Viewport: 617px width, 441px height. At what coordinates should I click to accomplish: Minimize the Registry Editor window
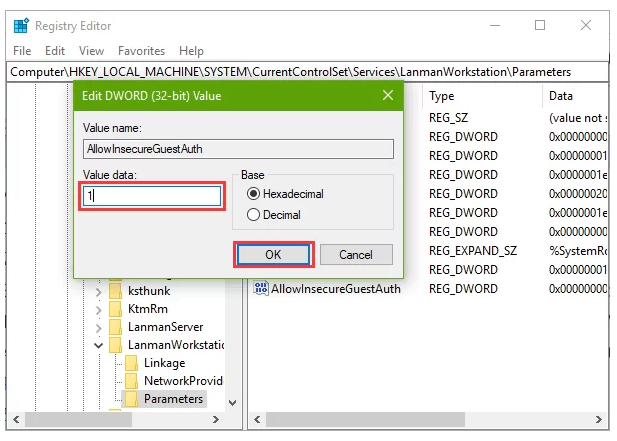tap(495, 26)
